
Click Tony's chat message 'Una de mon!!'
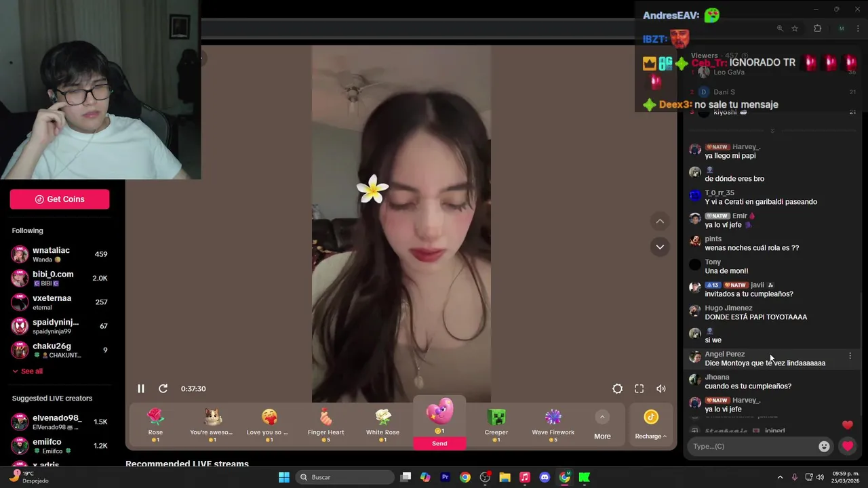coord(726,271)
